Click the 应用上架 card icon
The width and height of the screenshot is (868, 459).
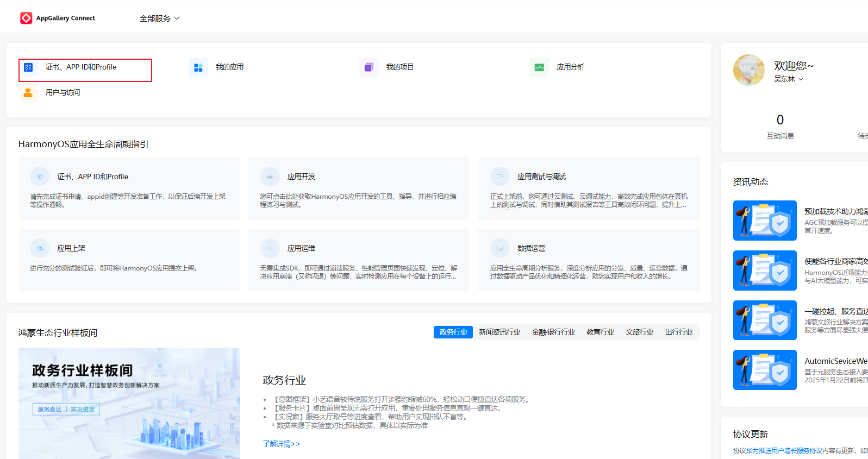40,248
